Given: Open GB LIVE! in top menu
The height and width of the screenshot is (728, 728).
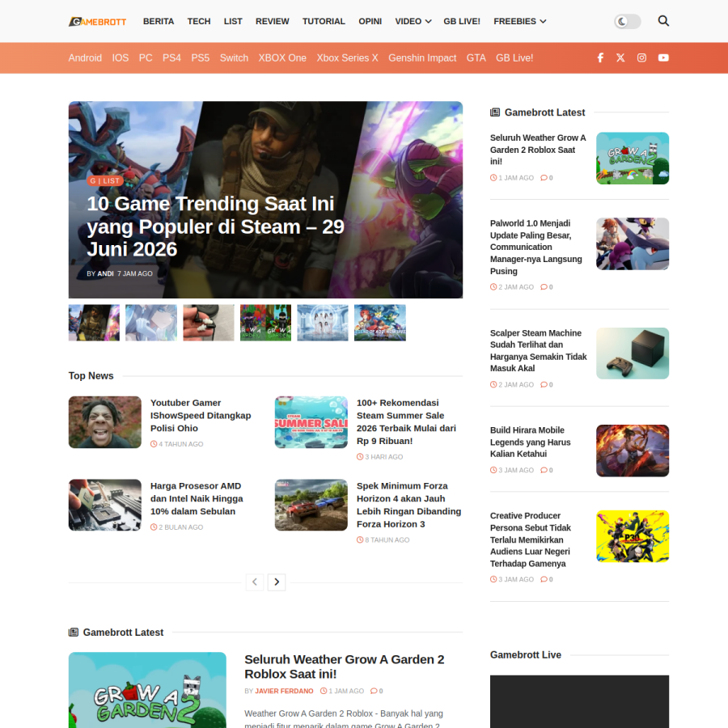Looking at the screenshot, I should click(x=462, y=21).
